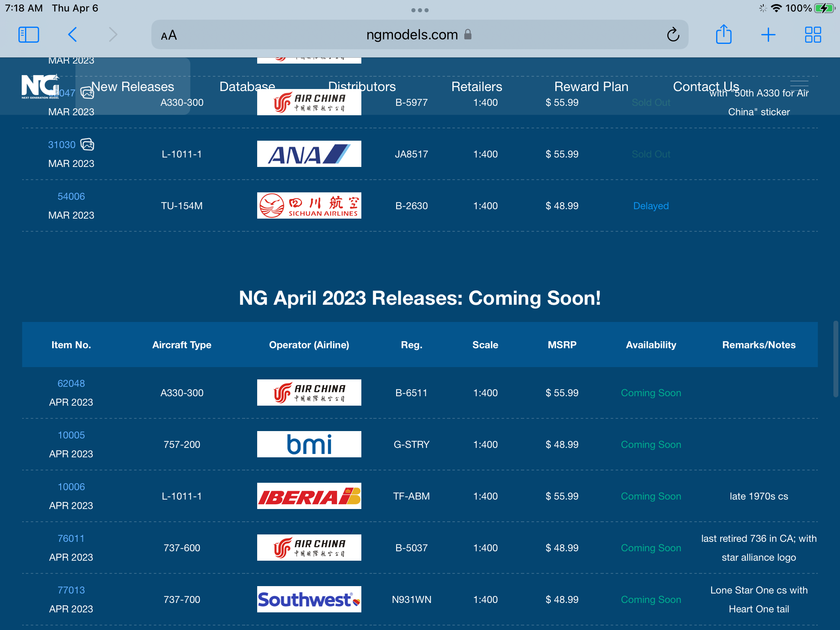This screenshot has height=630, width=840.
Task: Open the New Releases menu
Action: 132,87
